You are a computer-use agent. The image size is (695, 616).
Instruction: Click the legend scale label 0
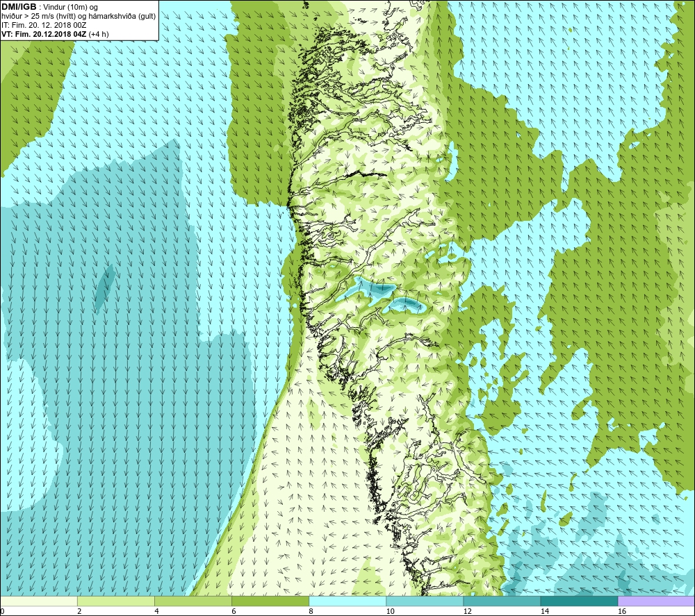pyautogui.click(x=2, y=611)
